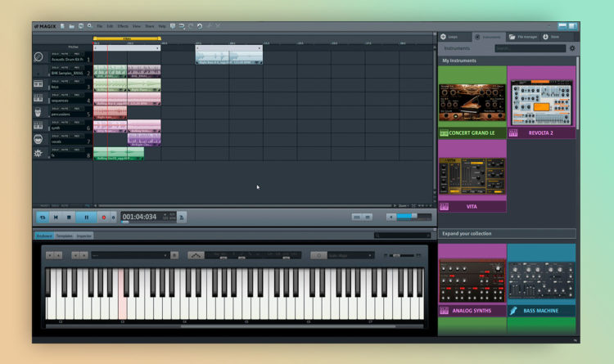This screenshot has width=614, height=364.
Task: Mute the keys track
Action: 65,82
